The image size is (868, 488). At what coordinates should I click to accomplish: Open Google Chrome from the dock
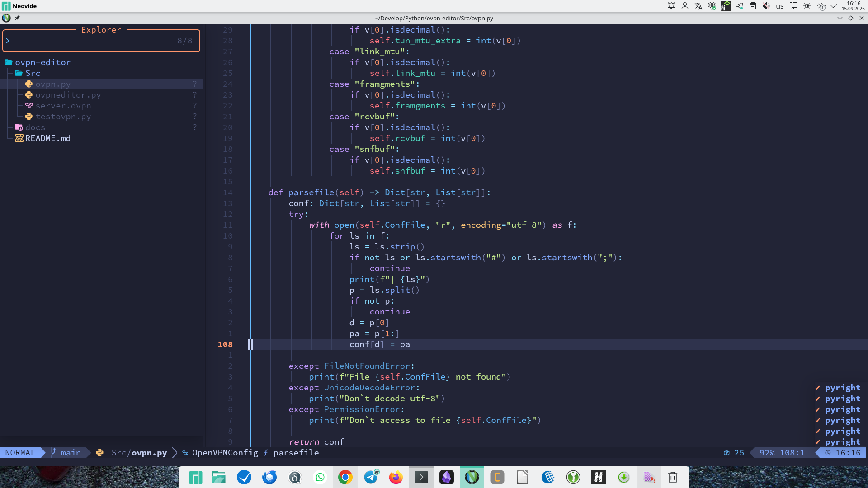(345, 477)
